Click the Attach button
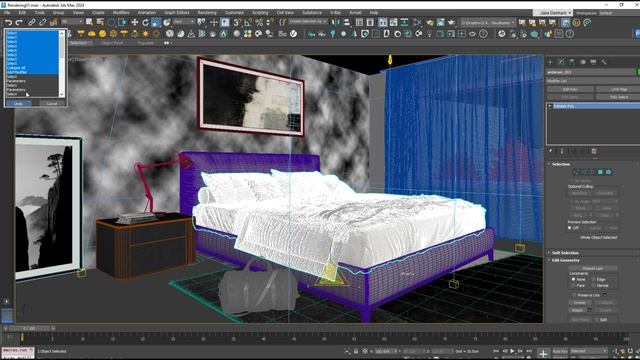The width and height of the screenshot is (640, 360). (577, 310)
